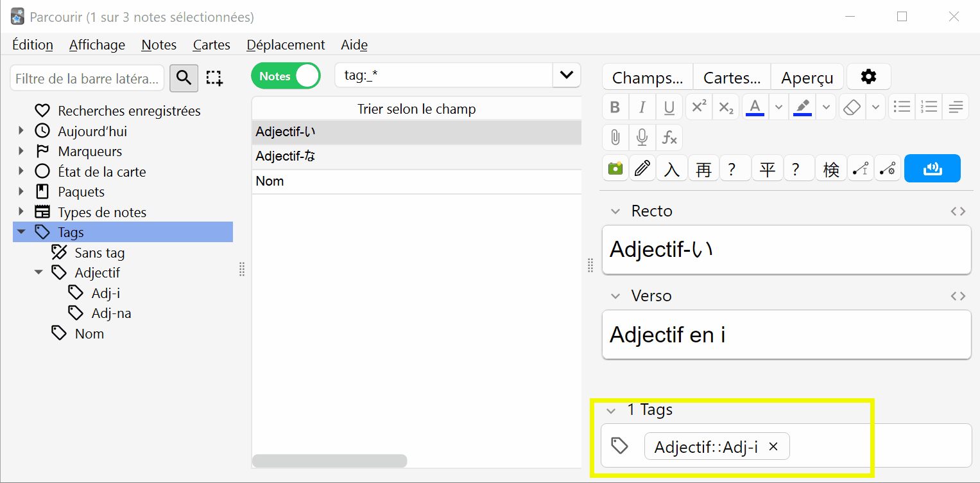Collapse the Adjectif tag arrow
This screenshot has height=483, width=980.
[x=39, y=272]
